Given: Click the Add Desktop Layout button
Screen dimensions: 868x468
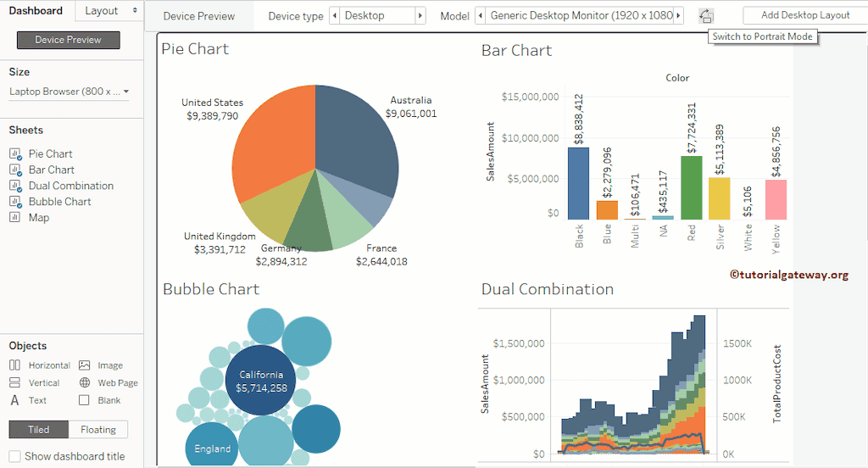Looking at the screenshot, I should coord(804,15).
